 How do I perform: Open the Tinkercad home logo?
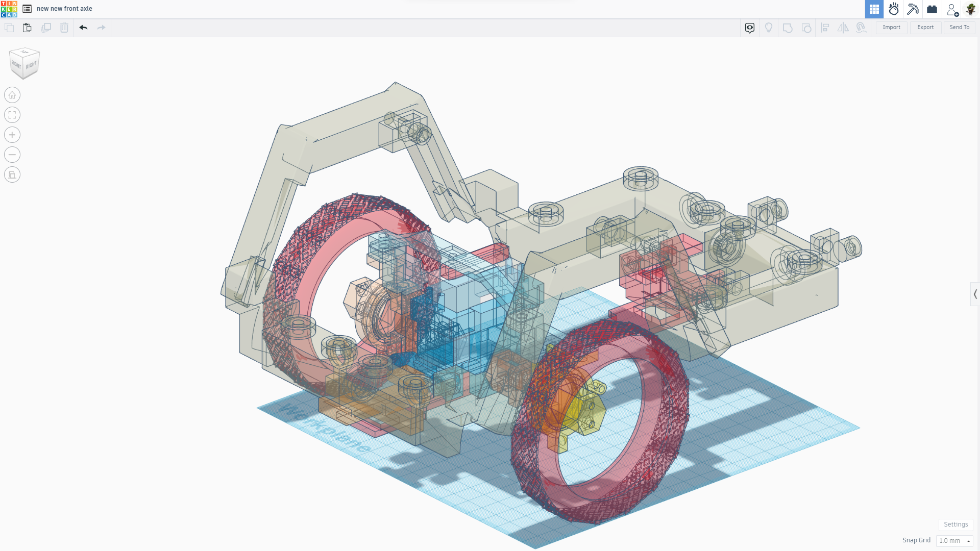click(9, 9)
